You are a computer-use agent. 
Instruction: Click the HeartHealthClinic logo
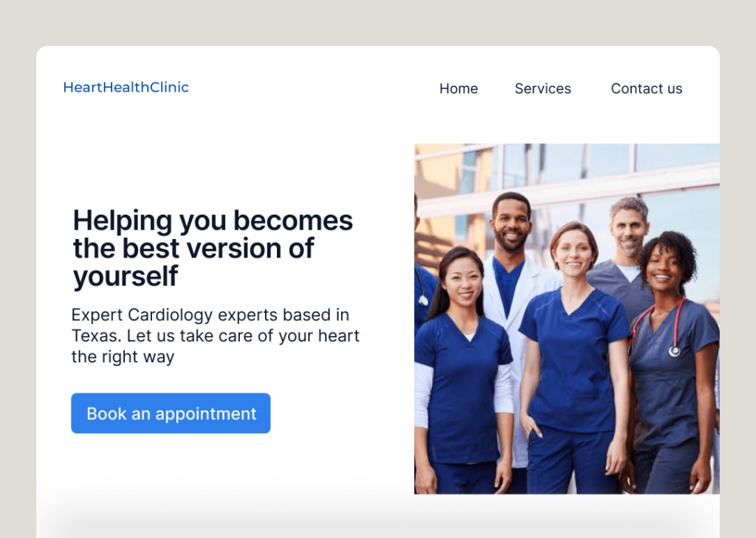tap(126, 87)
